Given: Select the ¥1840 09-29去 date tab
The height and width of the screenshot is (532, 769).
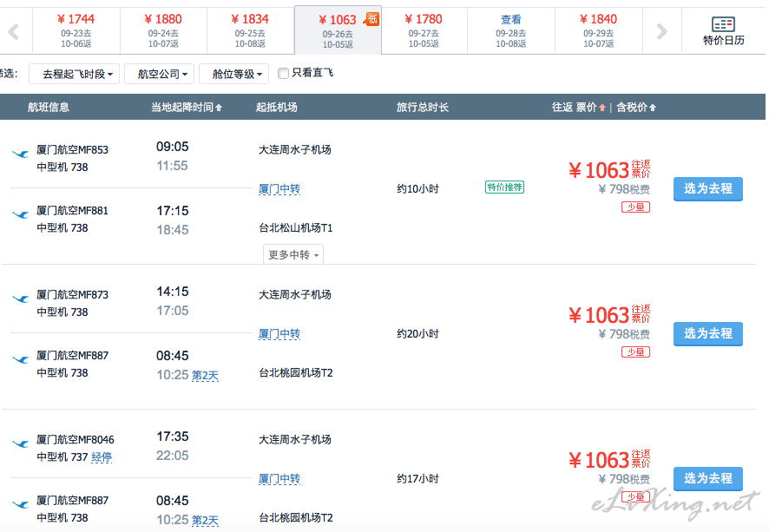Looking at the screenshot, I should (598, 31).
